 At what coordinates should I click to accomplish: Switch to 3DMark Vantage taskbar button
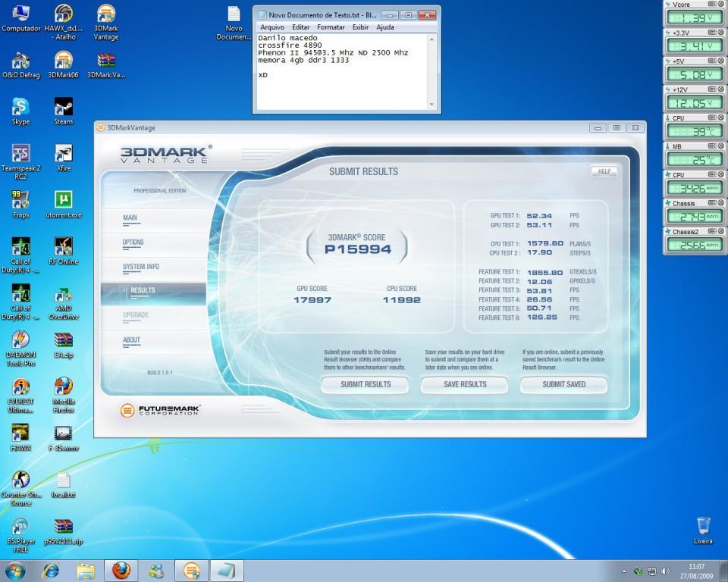pyautogui.click(x=191, y=571)
